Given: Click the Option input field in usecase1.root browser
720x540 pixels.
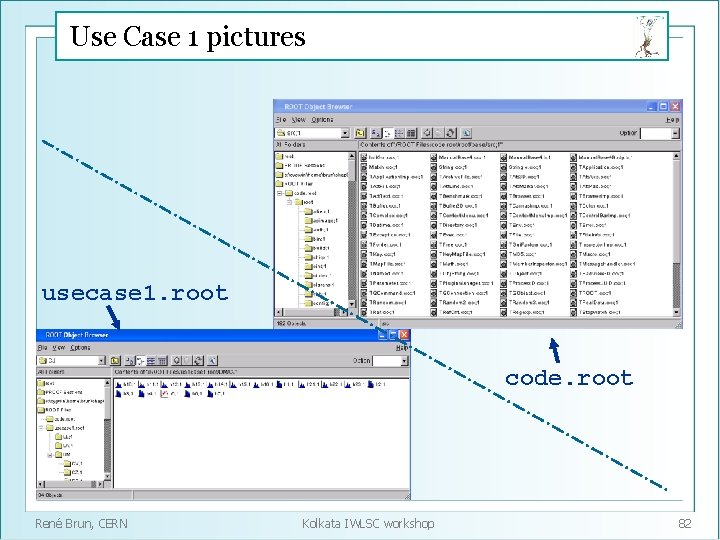Looking at the screenshot, I should (386, 361).
